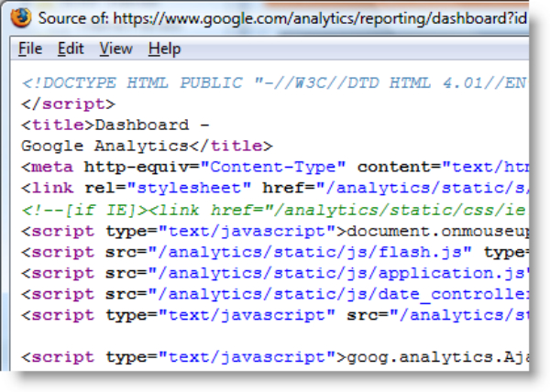Image resolution: width=550 pixels, height=392 pixels.
Task: Click the meta http-equiv Content-Type line
Action: coord(275,167)
